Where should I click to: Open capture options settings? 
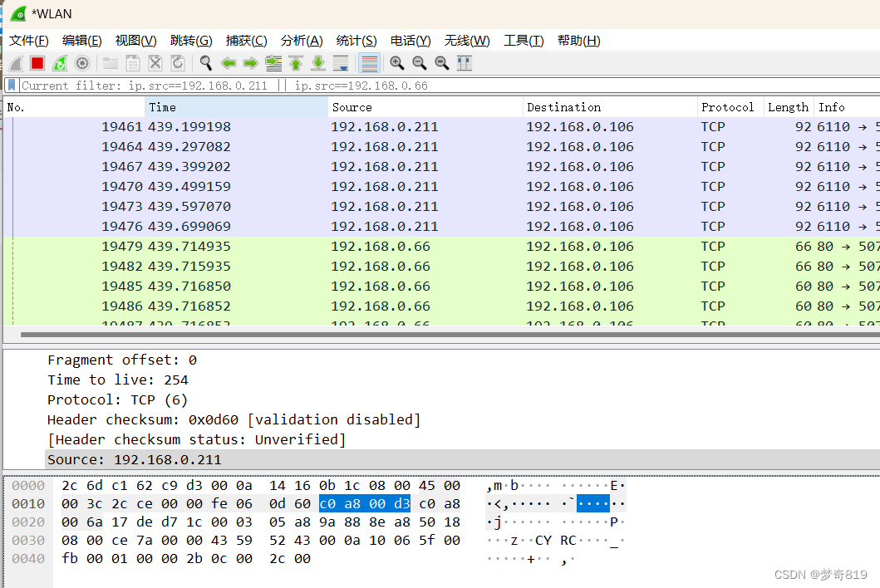point(81,63)
